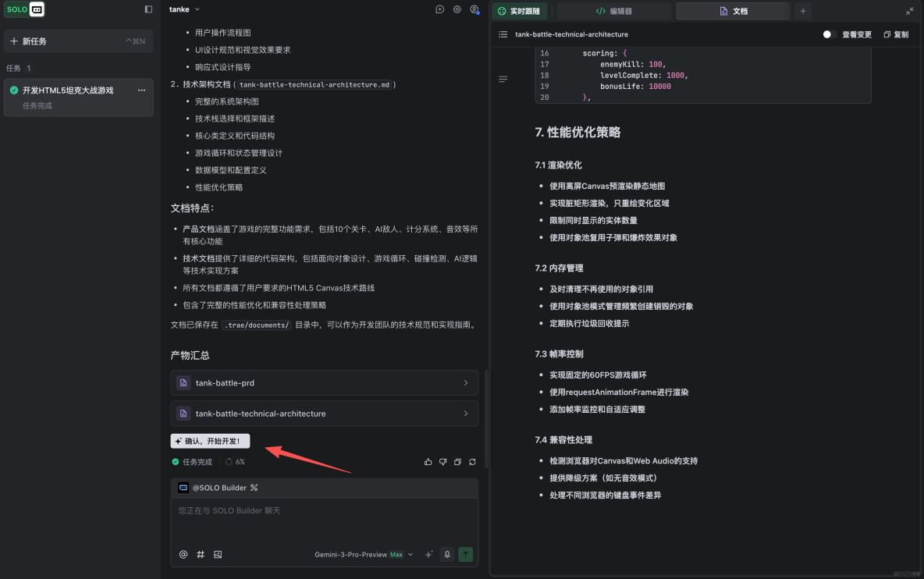Click the thumbs up feedback icon

(428, 461)
